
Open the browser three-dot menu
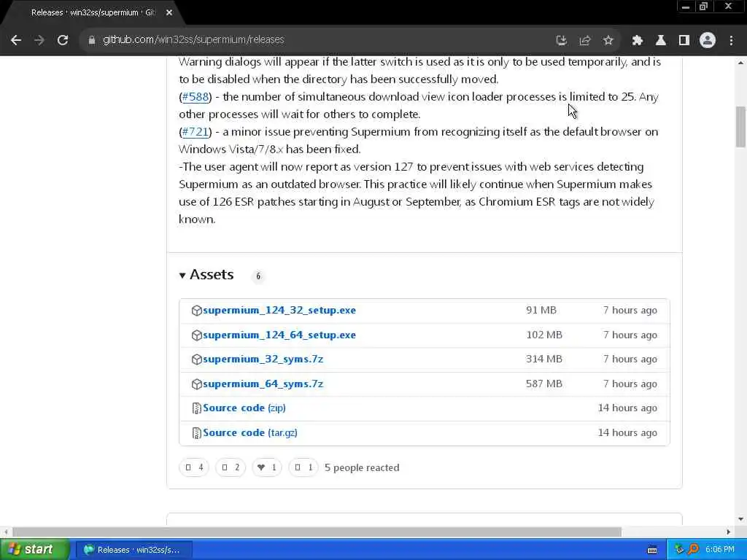[x=731, y=41]
